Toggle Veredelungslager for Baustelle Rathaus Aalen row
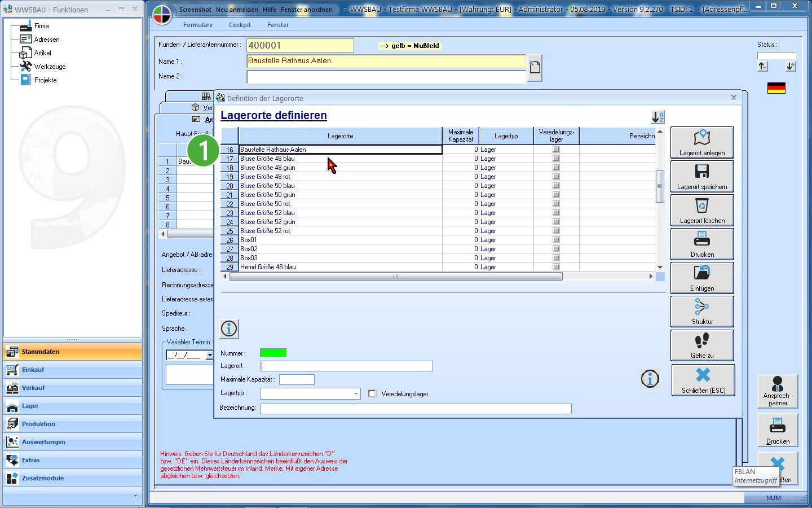The height and width of the screenshot is (508, 812). [556, 150]
